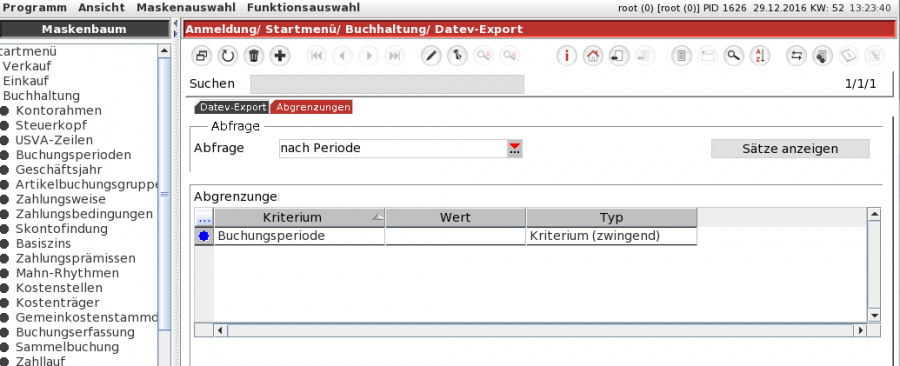Click the trash delete icon
The height and width of the screenshot is (366, 900).
[254, 56]
